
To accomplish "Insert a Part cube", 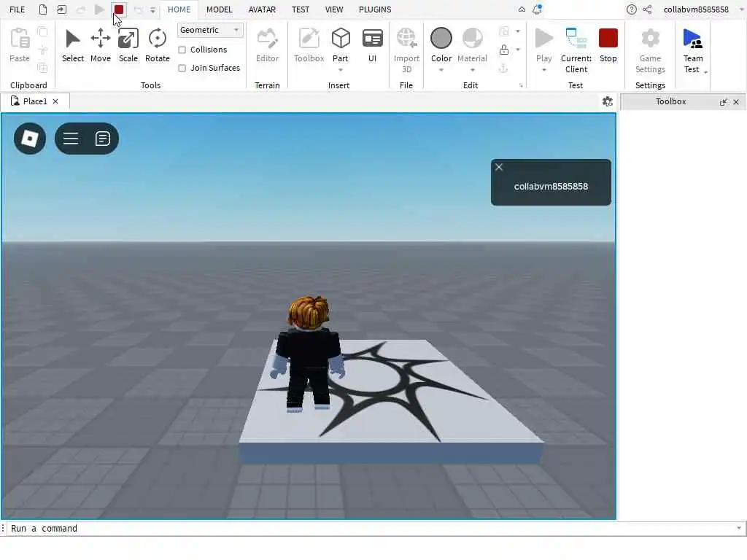I will click(x=341, y=39).
